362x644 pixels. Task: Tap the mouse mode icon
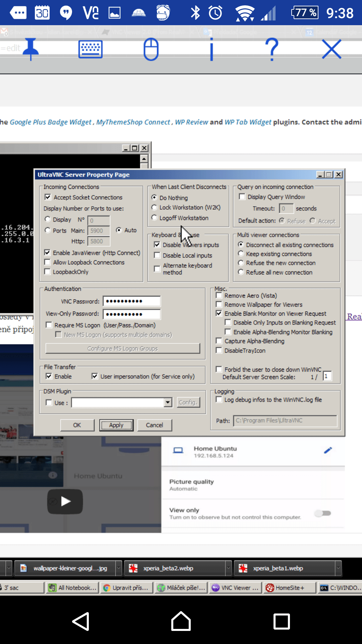pyautogui.click(x=151, y=49)
